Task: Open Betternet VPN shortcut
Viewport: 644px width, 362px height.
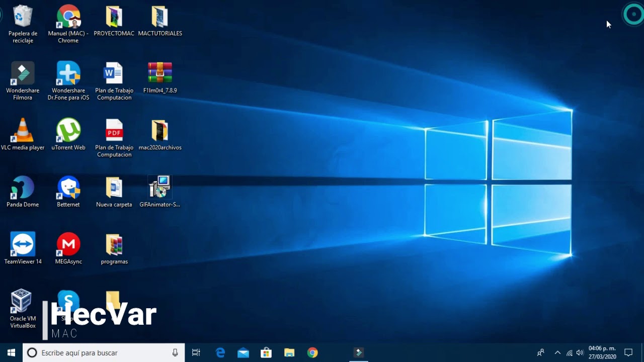Action: pyautogui.click(x=68, y=192)
